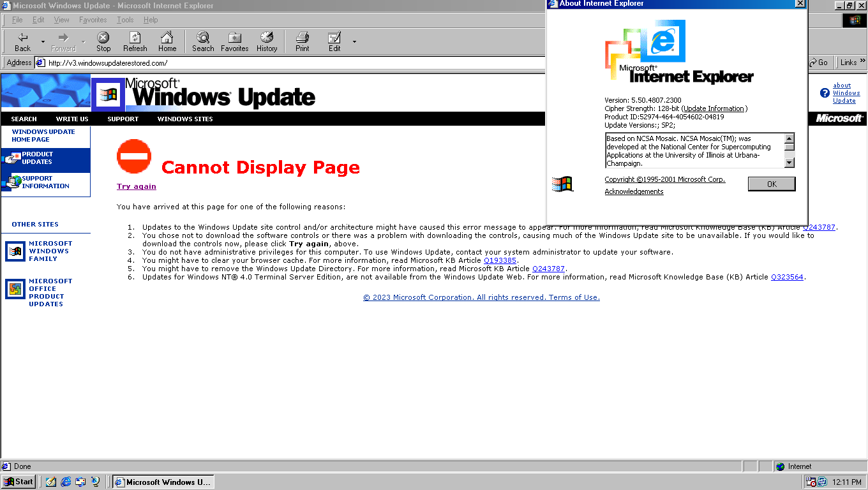Click the taskbar clock showing 12:11 PM
This screenshot has height=490, width=868.
tap(846, 482)
